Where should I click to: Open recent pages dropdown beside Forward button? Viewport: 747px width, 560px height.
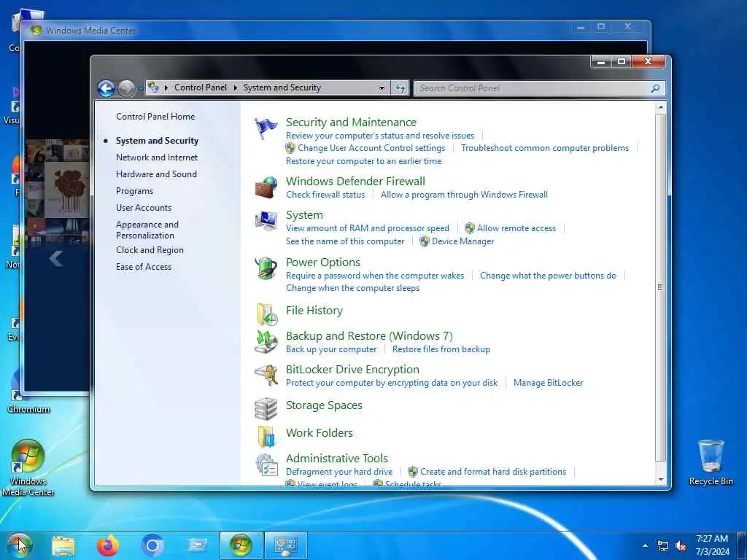tap(141, 88)
